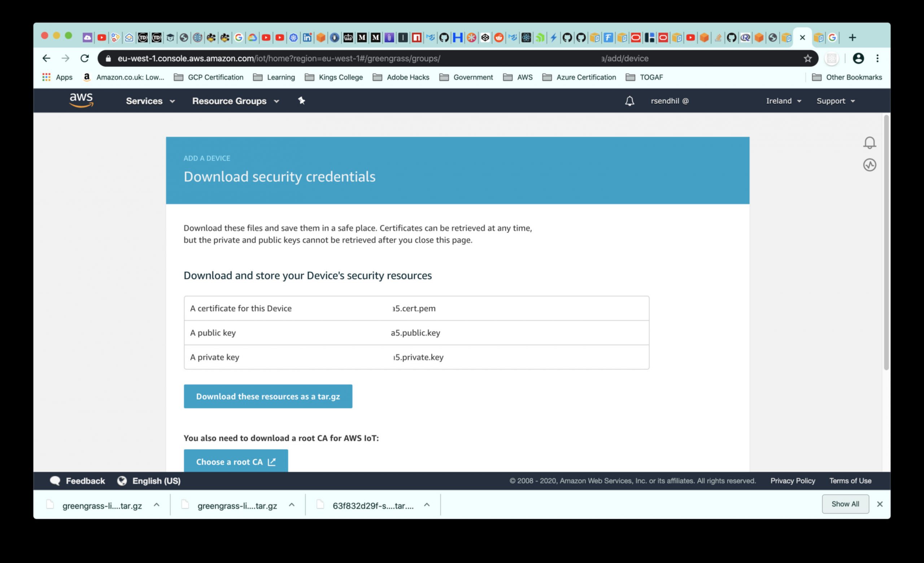Image resolution: width=924 pixels, height=563 pixels.
Task: Open a new browser tab
Action: (853, 38)
